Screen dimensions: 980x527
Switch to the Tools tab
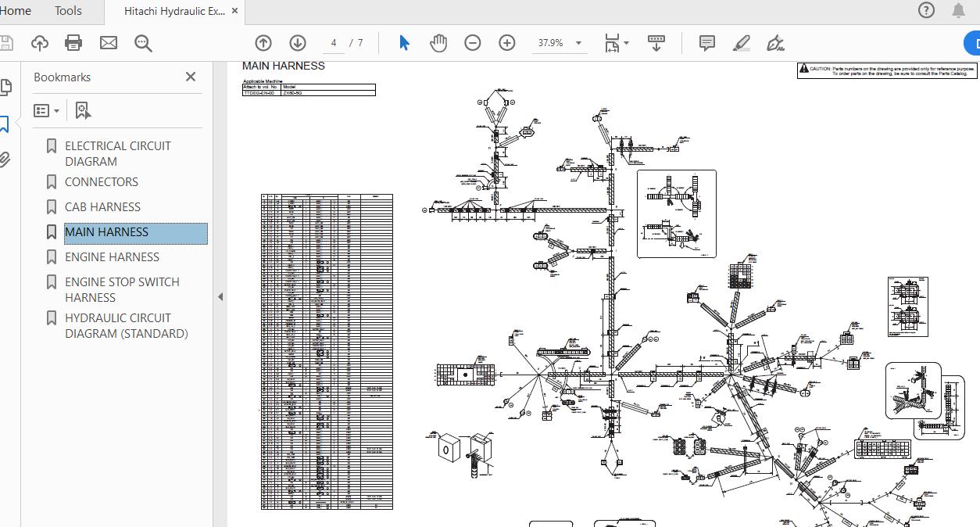tap(68, 11)
